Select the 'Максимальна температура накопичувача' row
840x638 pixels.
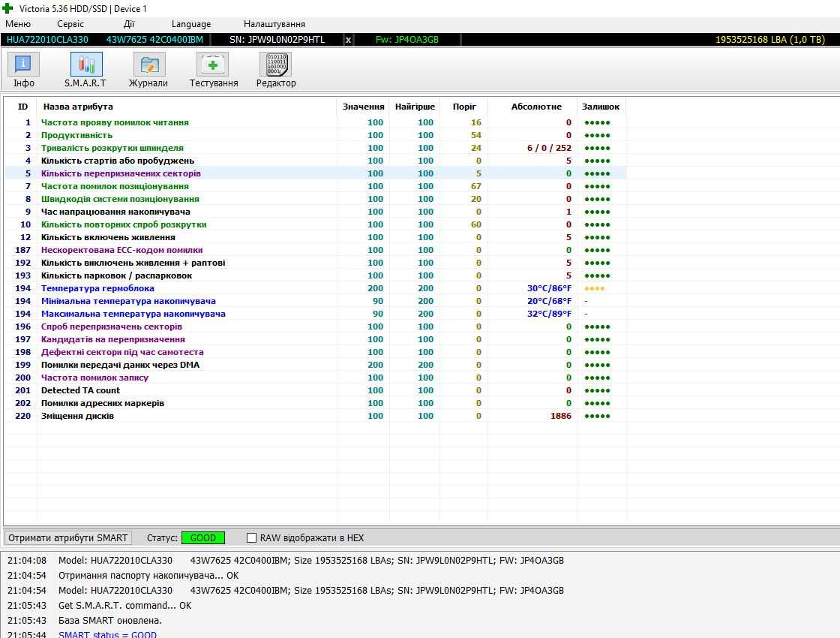tap(316, 314)
